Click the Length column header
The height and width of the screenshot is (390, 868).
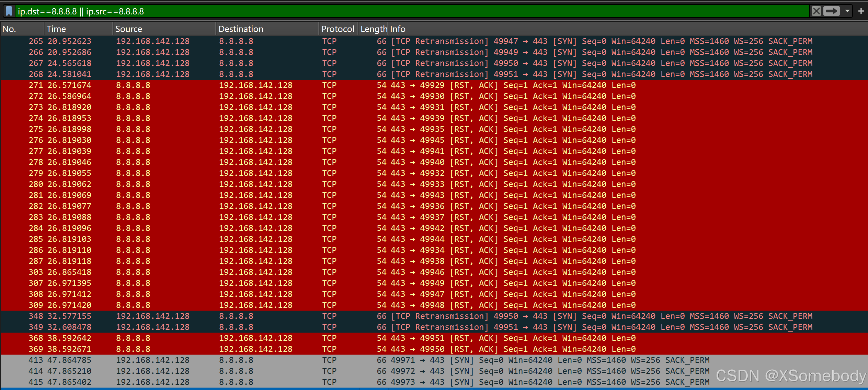[x=373, y=29]
